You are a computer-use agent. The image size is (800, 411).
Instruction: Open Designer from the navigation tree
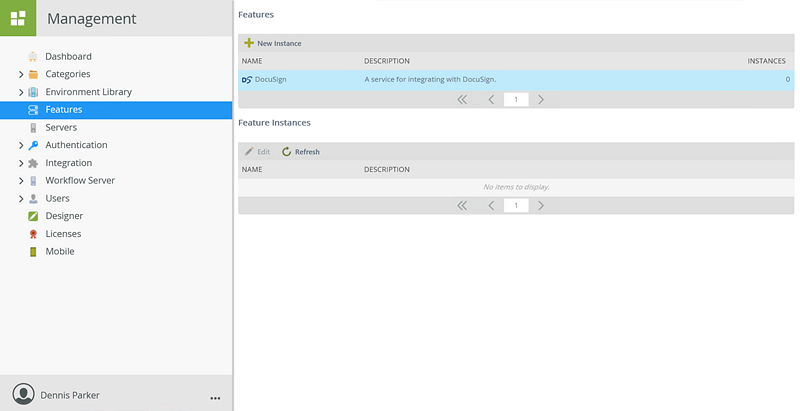coord(64,216)
